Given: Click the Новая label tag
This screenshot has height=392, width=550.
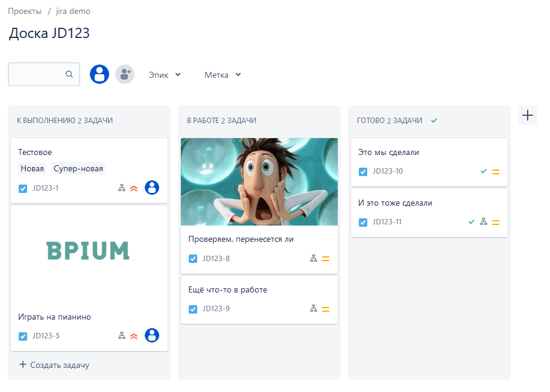Looking at the screenshot, I should coord(33,168).
